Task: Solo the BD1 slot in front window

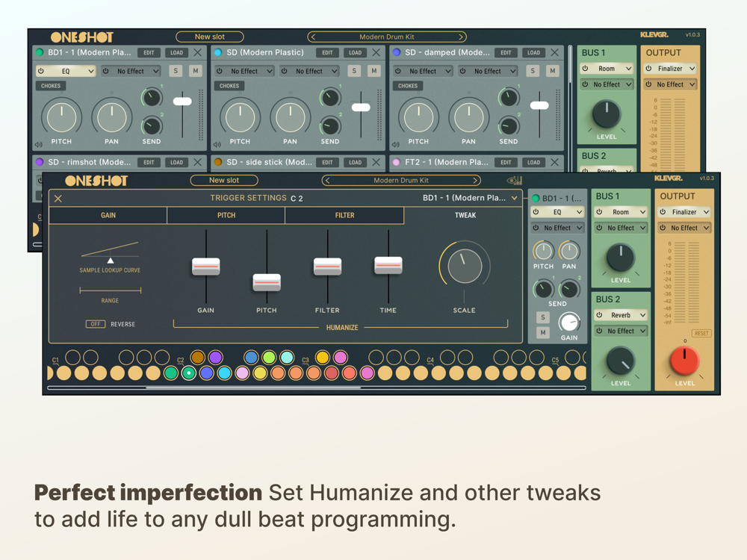Action: 542,317
